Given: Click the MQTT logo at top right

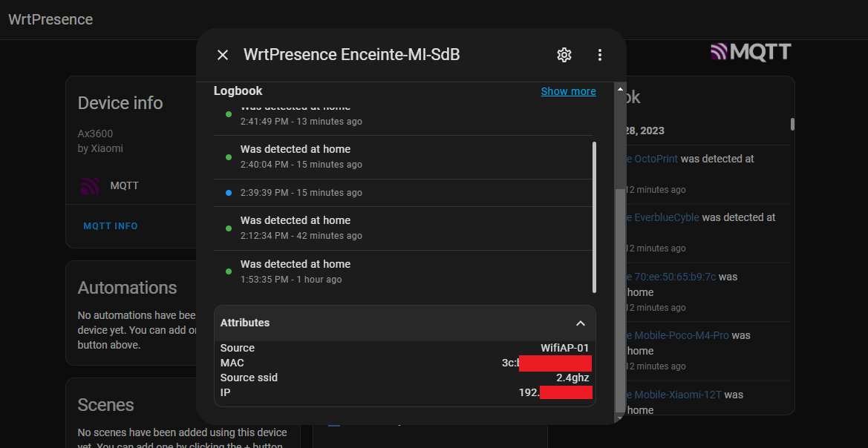Looking at the screenshot, I should (x=751, y=52).
